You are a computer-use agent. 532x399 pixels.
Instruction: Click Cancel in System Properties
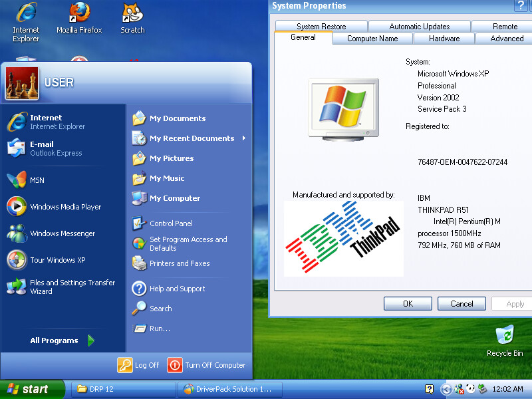(x=462, y=304)
